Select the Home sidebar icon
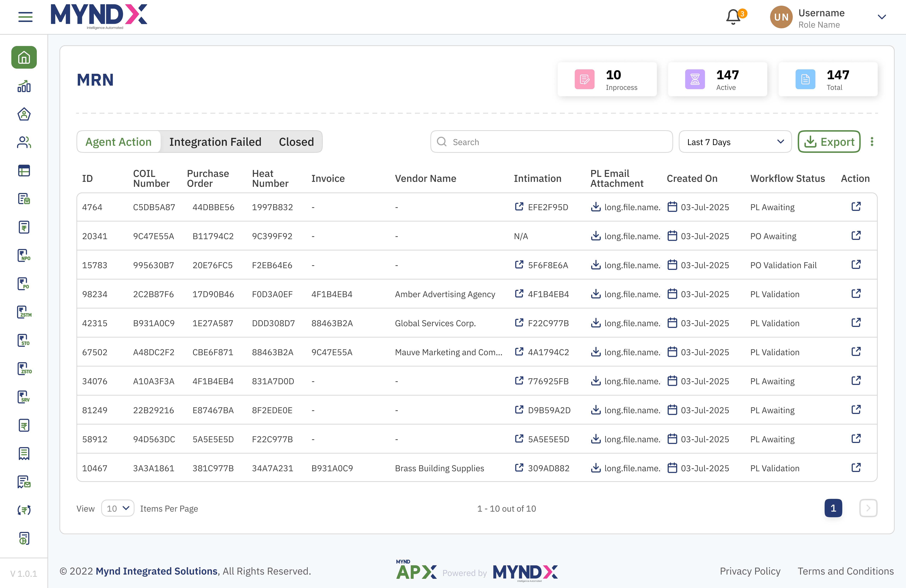 (24, 57)
